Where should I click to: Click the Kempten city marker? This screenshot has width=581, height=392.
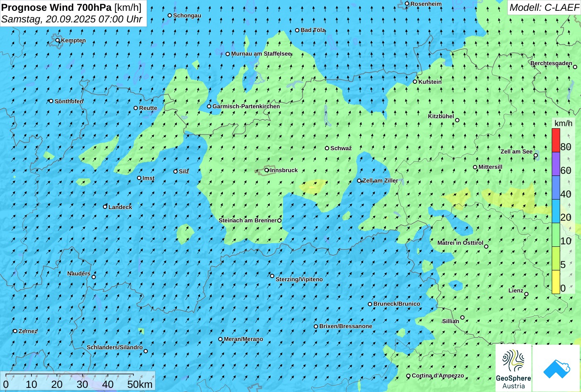pos(58,40)
